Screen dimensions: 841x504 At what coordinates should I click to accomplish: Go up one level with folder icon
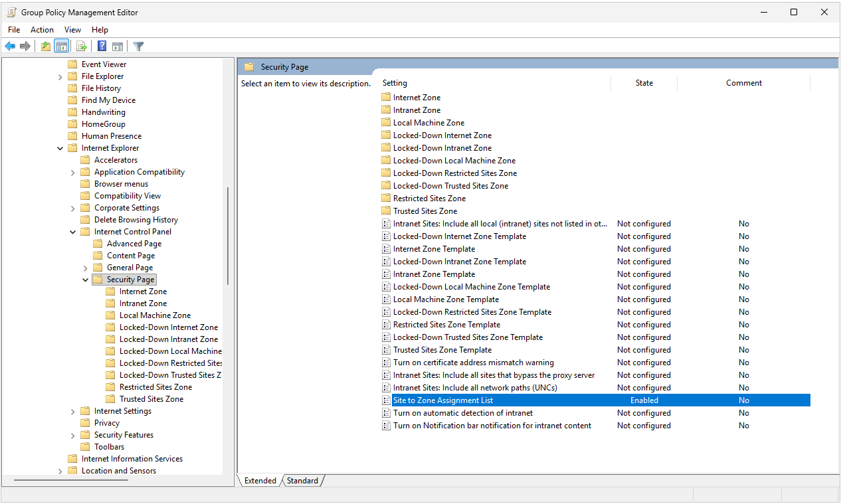(x=45, y=46)
